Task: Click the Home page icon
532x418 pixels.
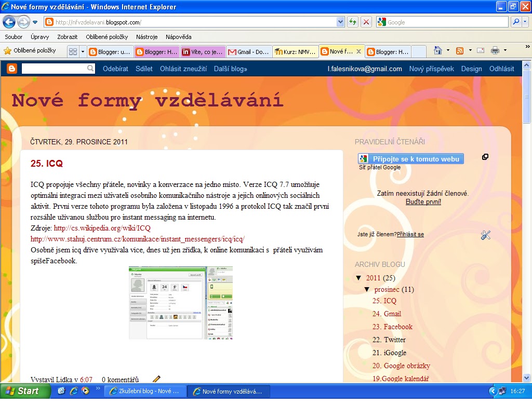Action: 437,50
